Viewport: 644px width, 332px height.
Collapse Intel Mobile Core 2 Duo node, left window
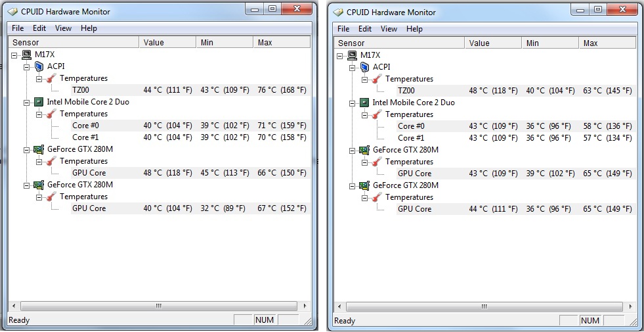coord(27,102)
